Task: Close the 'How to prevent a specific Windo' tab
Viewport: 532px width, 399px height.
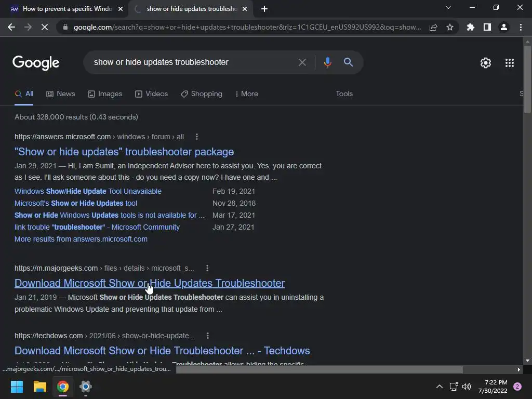Action: point(121,9)
